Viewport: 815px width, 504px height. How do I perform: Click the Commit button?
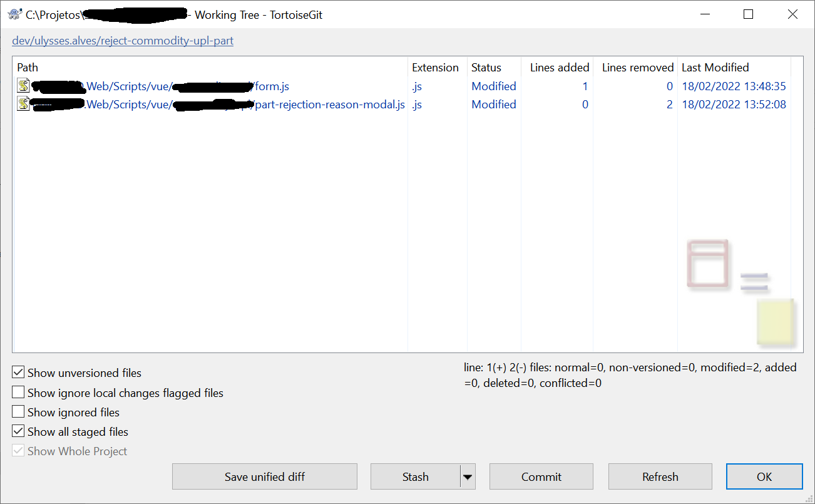click(541, 476)
